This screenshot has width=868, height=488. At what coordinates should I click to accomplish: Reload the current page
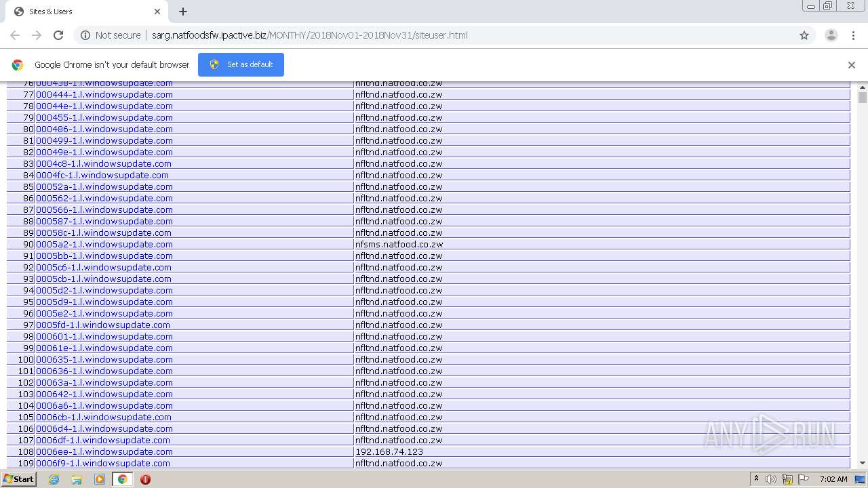(58, 35)
